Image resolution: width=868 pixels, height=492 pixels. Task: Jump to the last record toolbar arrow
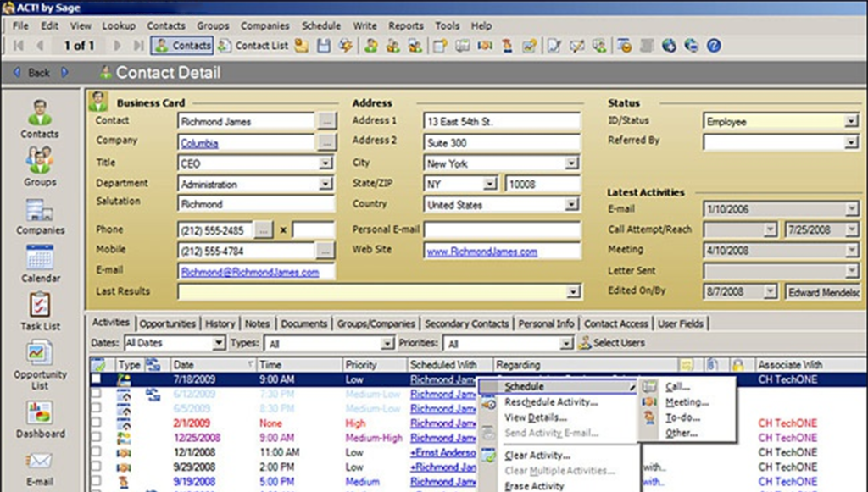(138, 46)
